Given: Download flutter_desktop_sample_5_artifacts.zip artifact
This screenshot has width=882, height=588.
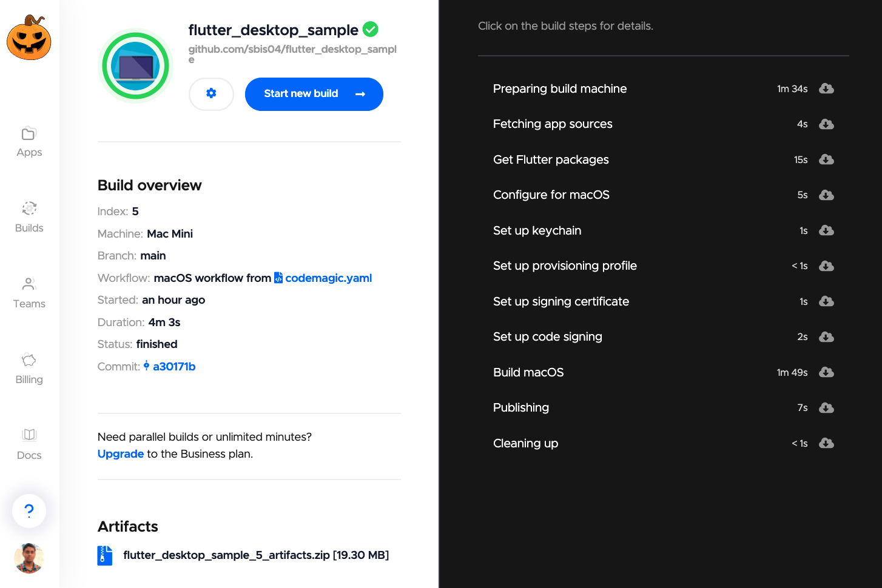Looking at the screenshot, I should (256, 555).
